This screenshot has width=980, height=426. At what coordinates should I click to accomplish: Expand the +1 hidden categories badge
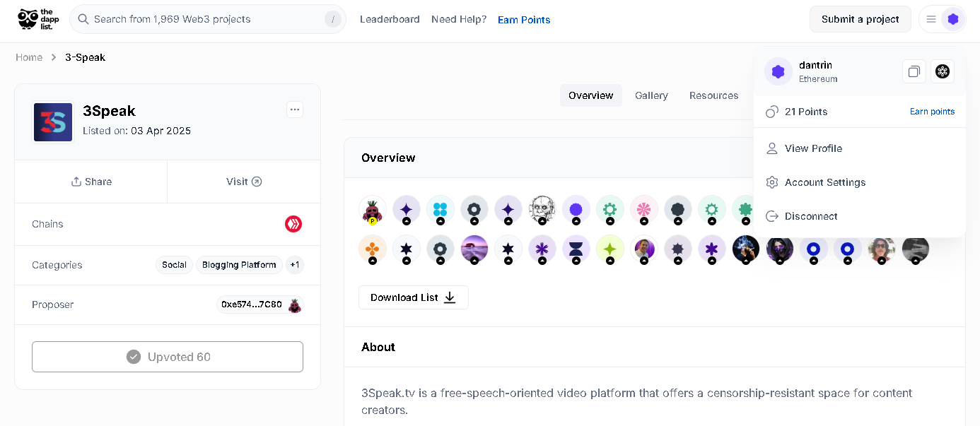click(295, 265)
